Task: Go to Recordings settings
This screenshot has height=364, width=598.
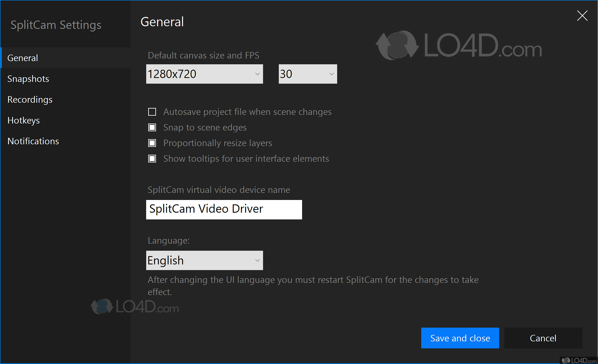Action: (30, 100)
